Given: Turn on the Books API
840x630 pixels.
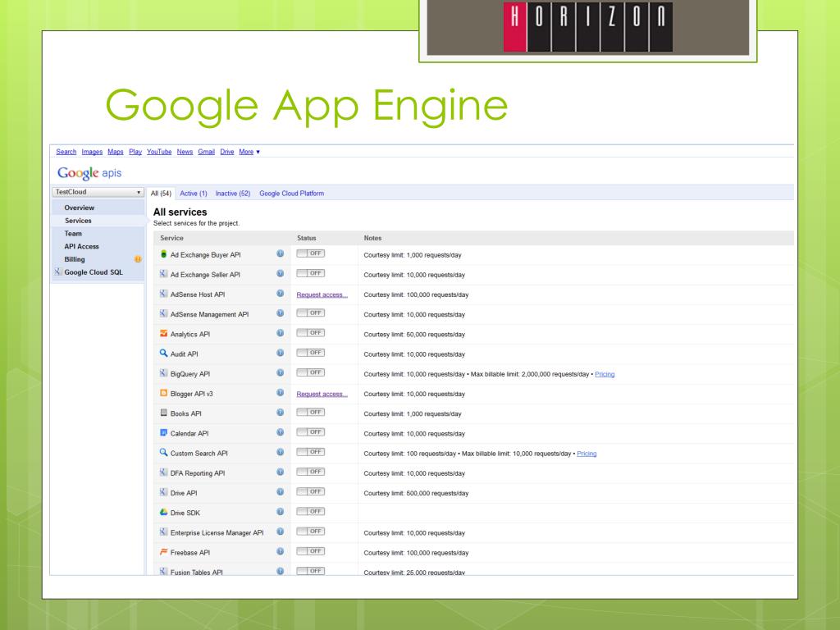Looking at the screenshot, I should click(x=311, y=412).
